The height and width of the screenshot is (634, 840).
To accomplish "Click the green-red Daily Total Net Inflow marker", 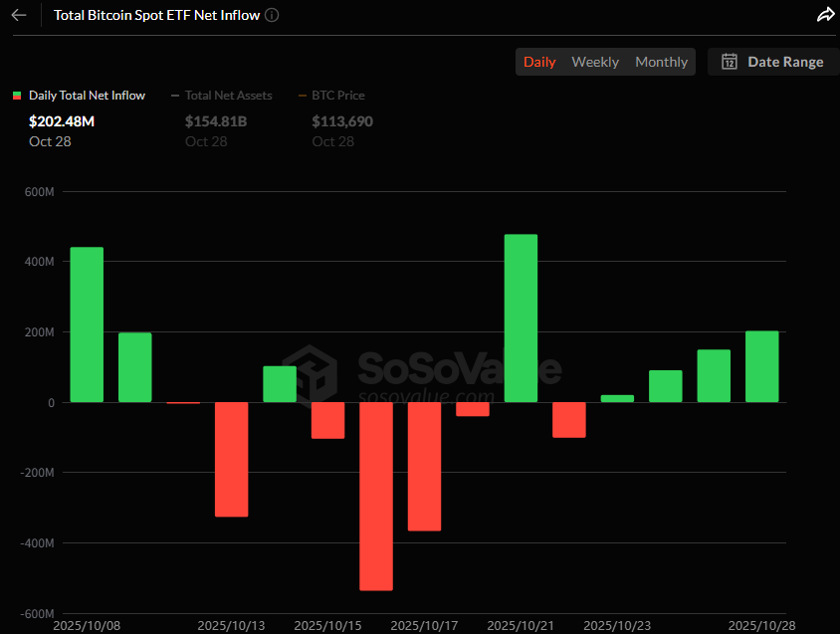I will pos(17,96).
